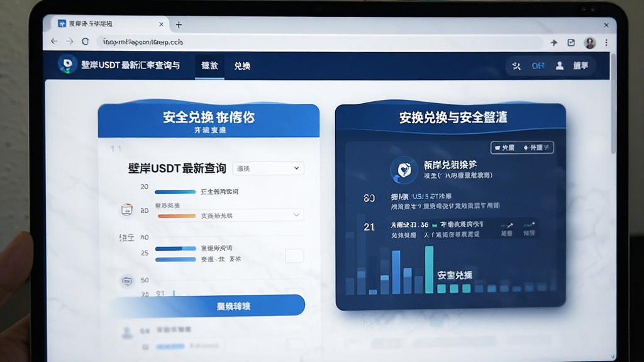The height and width of the screenshot is (362, 644).
Task: Click the first trend arrow icon in dark card
Action: pos(507,226)
